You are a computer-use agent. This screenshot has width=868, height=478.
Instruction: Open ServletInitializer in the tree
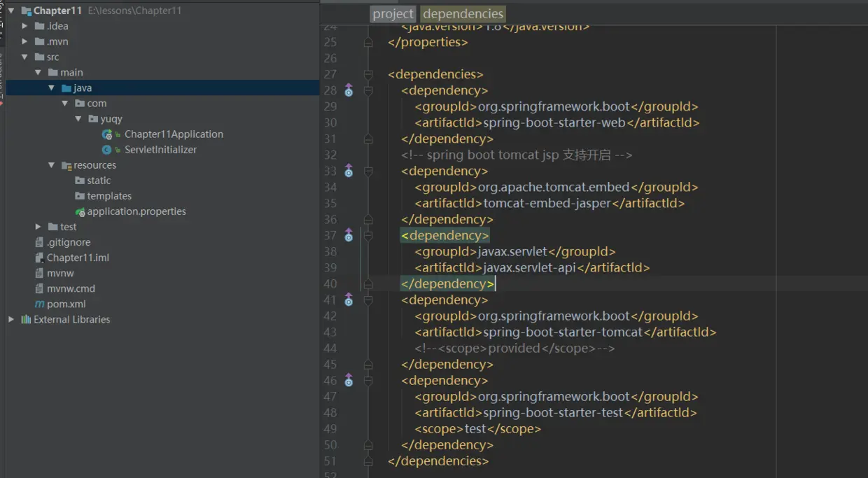pos(160,150)
